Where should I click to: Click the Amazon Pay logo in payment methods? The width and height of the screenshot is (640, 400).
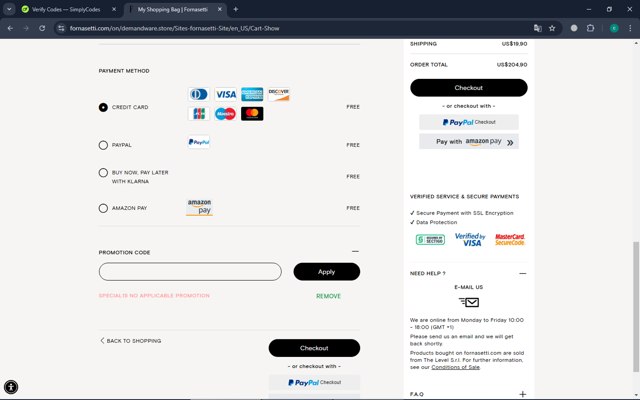(x=200, y=207)
